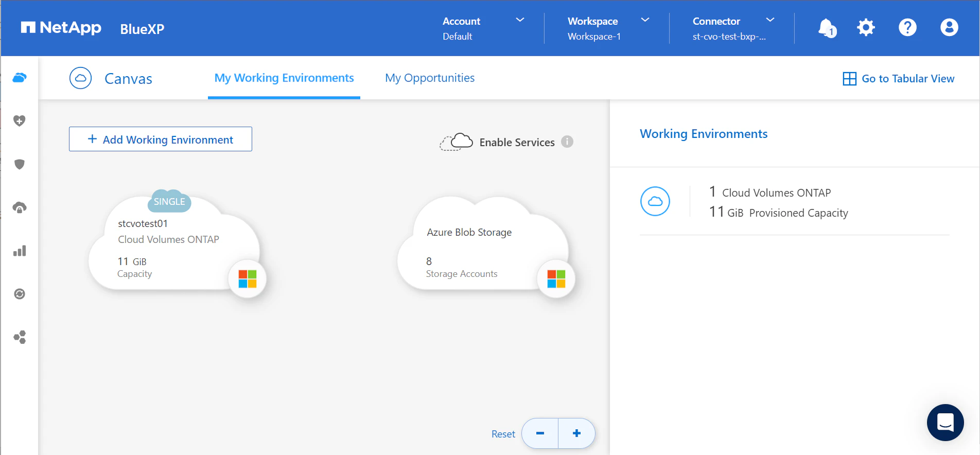Screen dimensions: 980x455
Task: Click the Enable Services info icon
Action: [567, 142]
